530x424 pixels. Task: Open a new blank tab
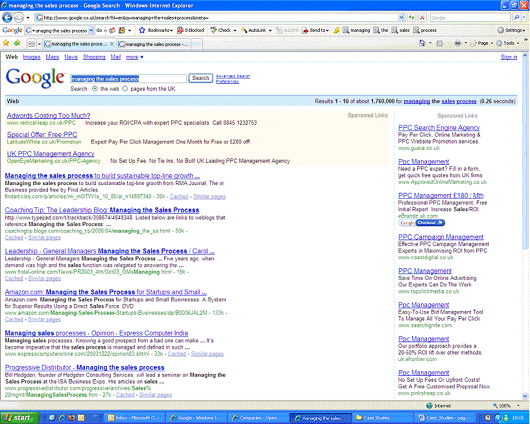click(x=197, y=44)
